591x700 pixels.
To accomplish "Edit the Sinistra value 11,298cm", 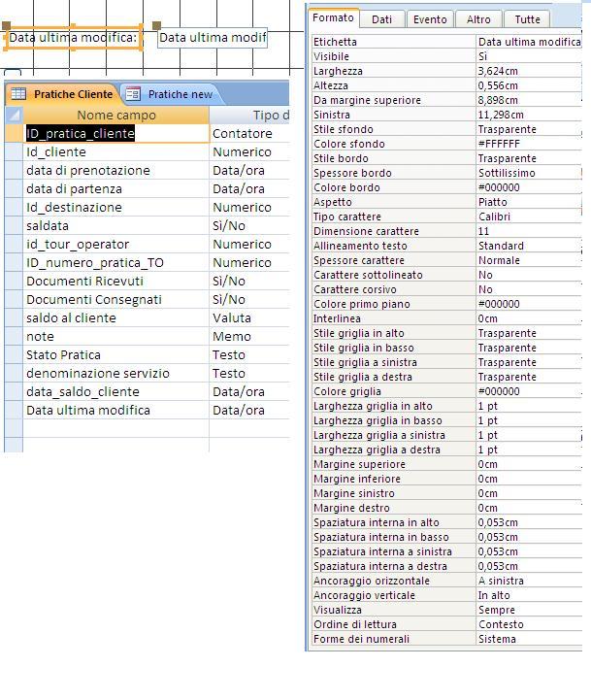I will click(529, 115).
